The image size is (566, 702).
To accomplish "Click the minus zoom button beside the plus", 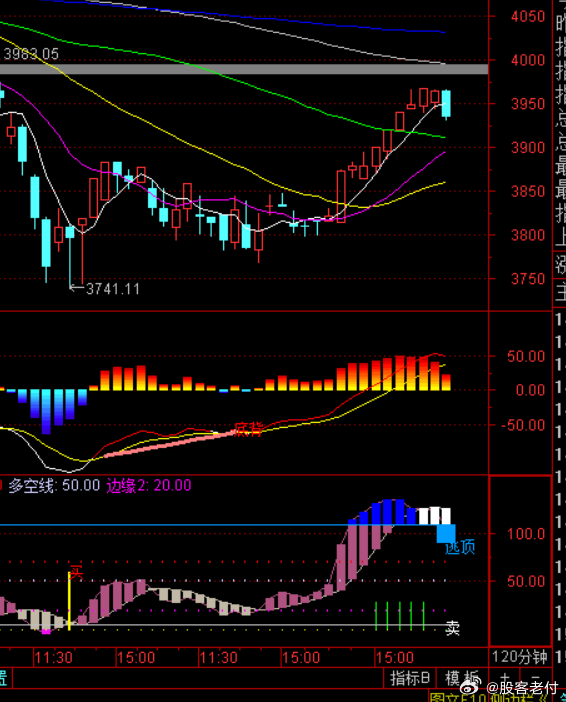I will click(x=536, y=678).
